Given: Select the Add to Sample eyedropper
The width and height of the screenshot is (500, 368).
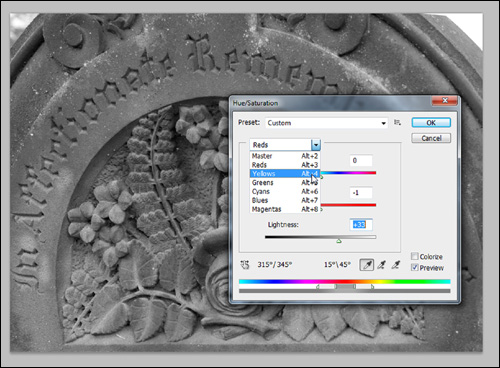Looking at the screenshot, I should (381, 265).
